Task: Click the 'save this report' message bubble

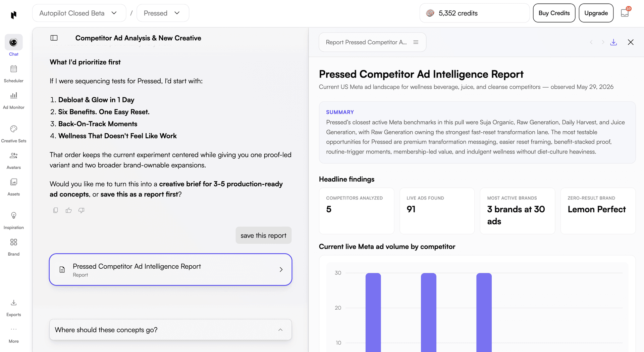Action: click(x=263, y=235)
